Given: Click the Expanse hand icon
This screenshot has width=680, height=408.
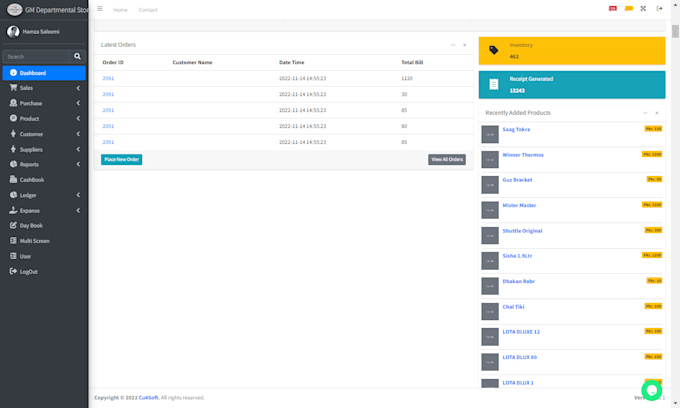Looking at the screenshot, I should pos(13,210).
